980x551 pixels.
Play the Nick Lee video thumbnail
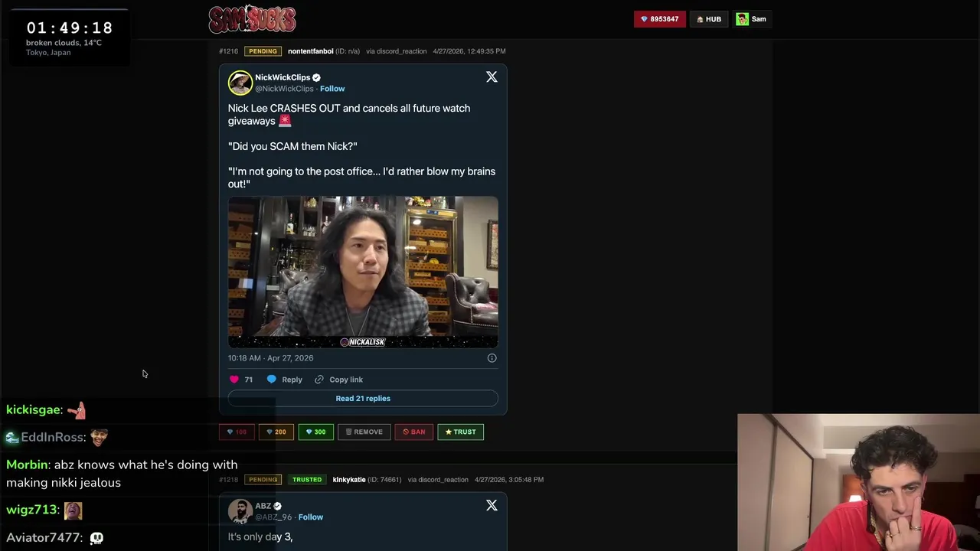363,272
